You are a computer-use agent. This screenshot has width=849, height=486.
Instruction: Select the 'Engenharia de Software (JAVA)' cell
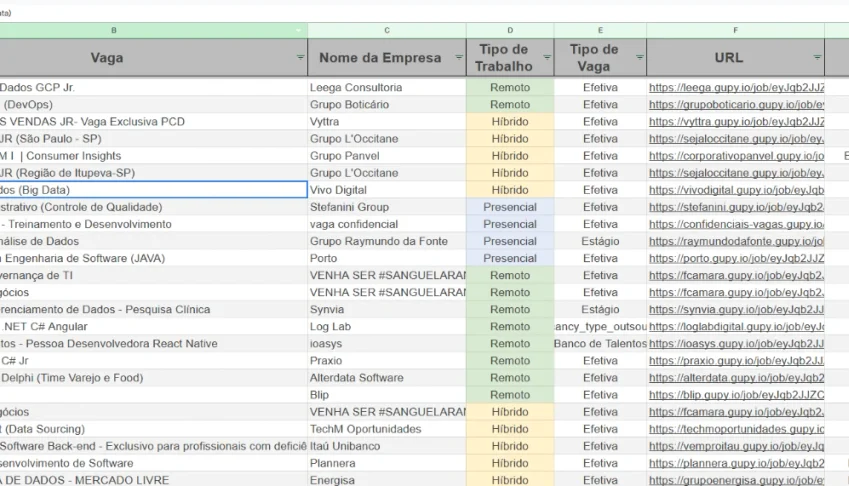pos(153,258)
